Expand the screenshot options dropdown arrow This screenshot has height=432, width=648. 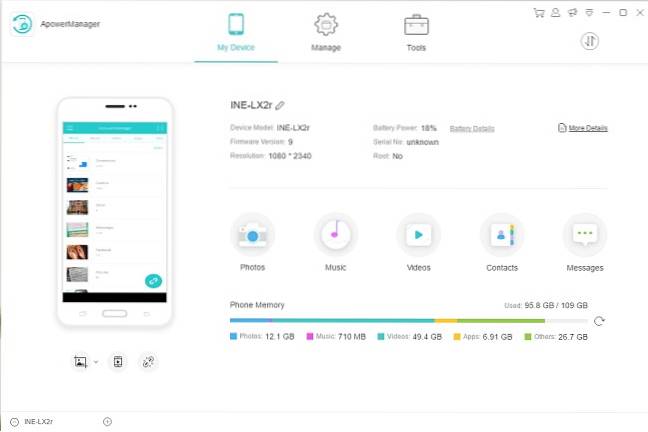click(96, 362)
